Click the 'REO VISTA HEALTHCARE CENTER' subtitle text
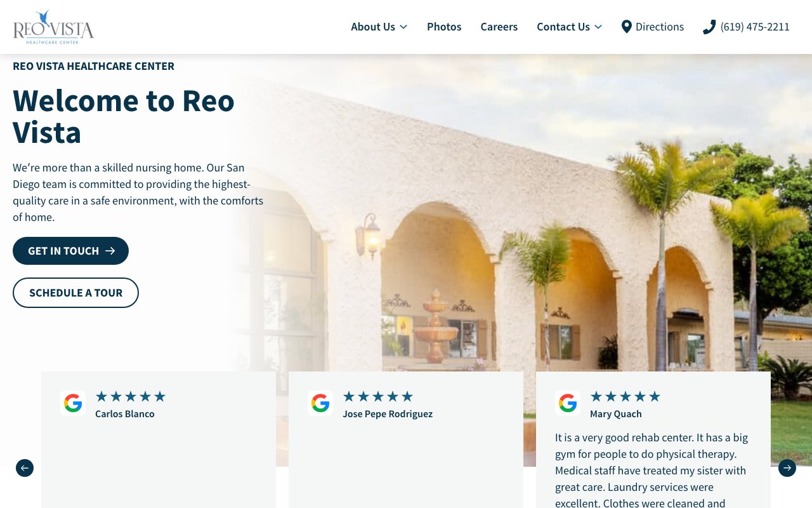Image resolution: width=812 pixels, height=508 pixels. (x=93, y=66)
